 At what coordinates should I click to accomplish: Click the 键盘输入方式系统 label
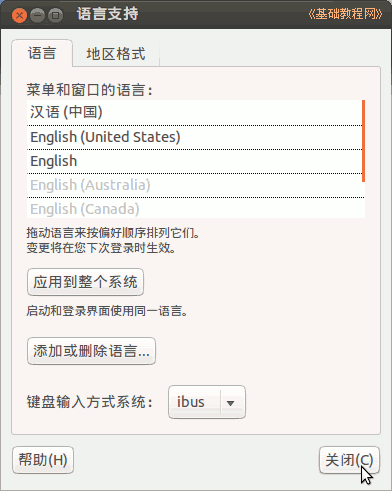point(89,402)
